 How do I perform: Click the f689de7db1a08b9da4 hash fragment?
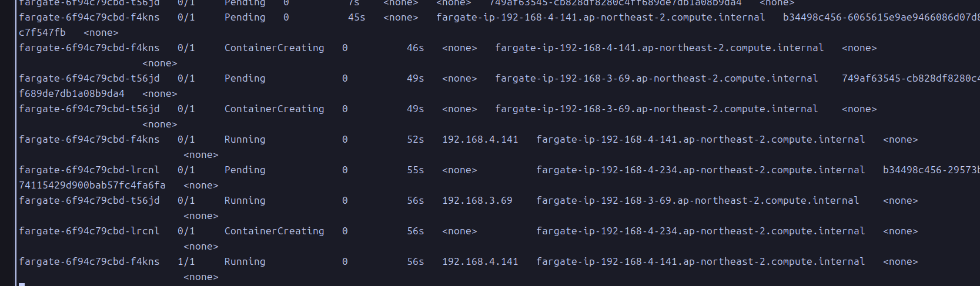point(72,94)
